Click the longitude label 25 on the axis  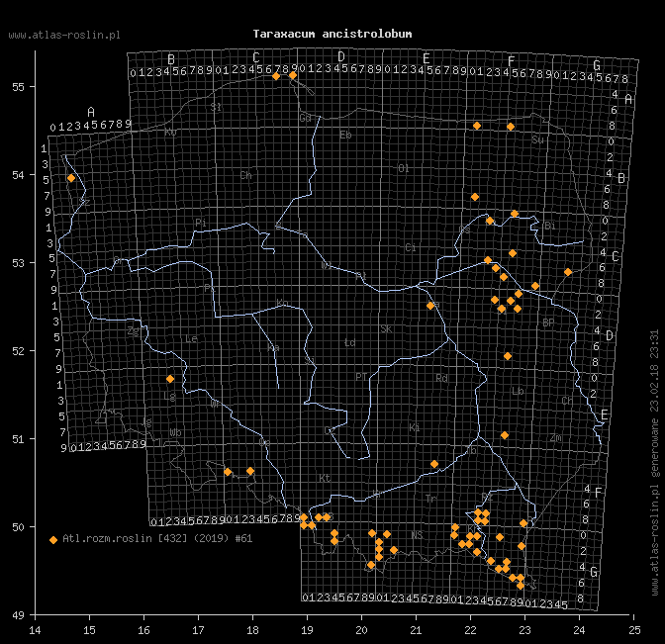click(634, 630)
